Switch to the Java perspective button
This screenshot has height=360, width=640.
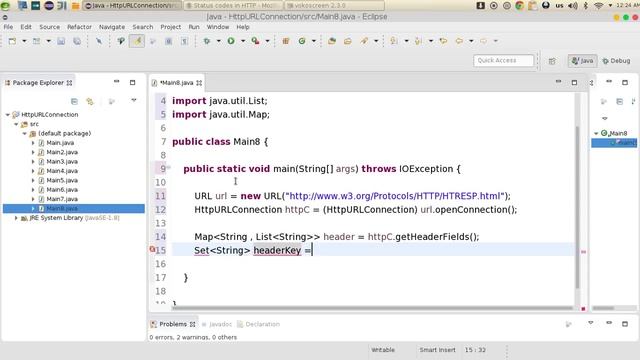click(x=582, y=61)
